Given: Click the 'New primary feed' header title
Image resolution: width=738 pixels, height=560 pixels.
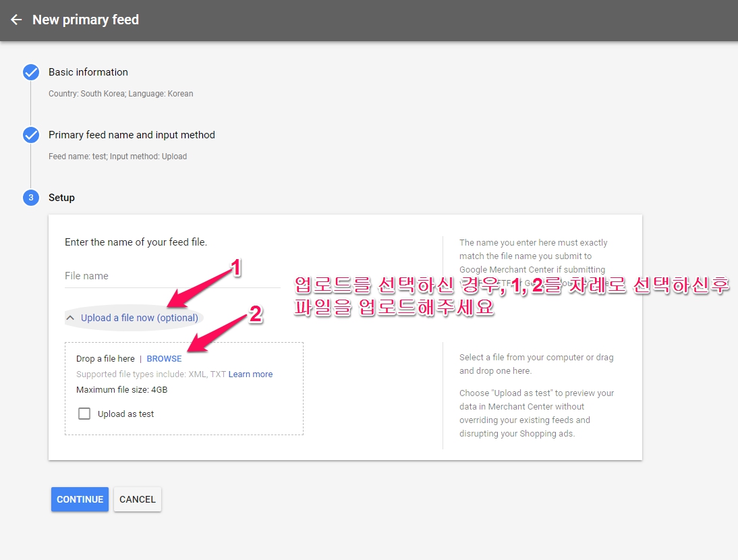Looking at the screenshot, I should click(86, 20).
